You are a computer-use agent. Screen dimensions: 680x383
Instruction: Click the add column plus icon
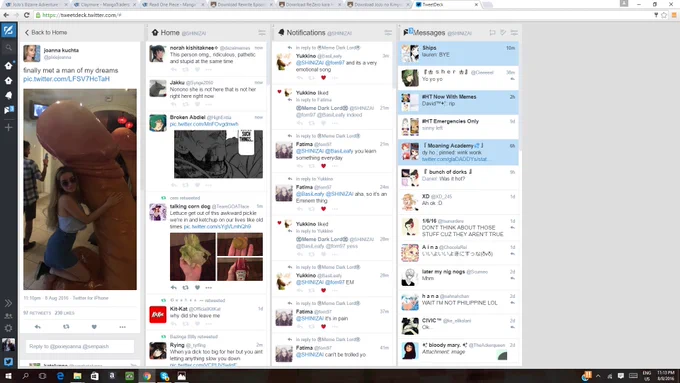click(x=8, y=128)
